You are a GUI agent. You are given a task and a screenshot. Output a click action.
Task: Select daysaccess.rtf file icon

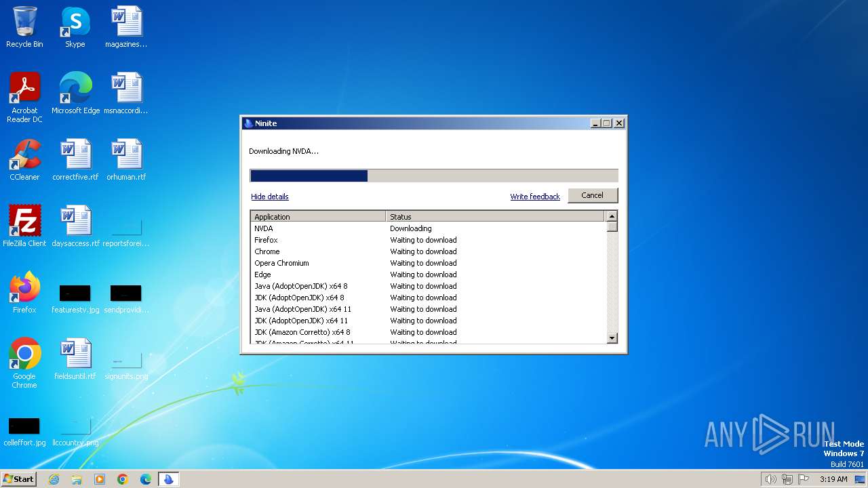(x=75, y=226)
